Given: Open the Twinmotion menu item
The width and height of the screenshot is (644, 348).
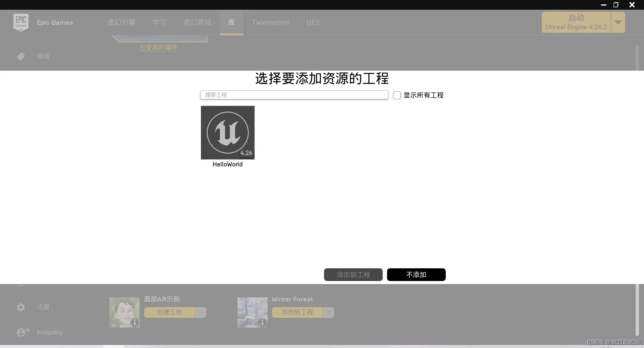Looking at the screenshot, I should pyautogui.click(x=271, y=22).
